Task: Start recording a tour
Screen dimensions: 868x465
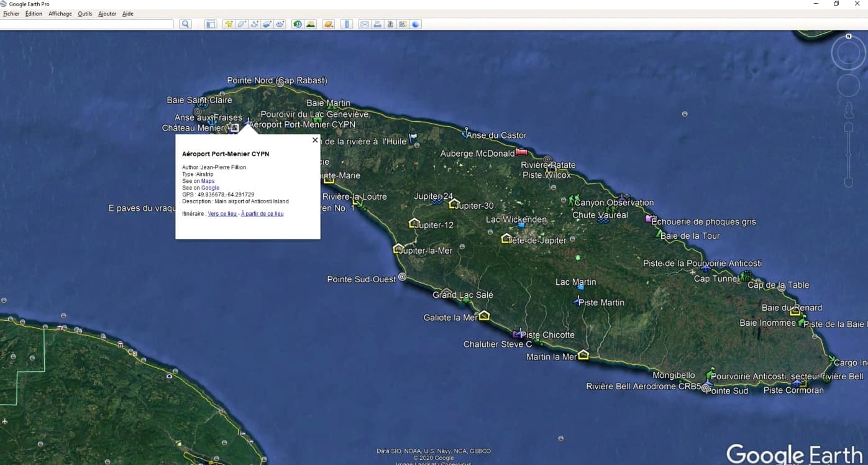Action: (x=280, y=24)
